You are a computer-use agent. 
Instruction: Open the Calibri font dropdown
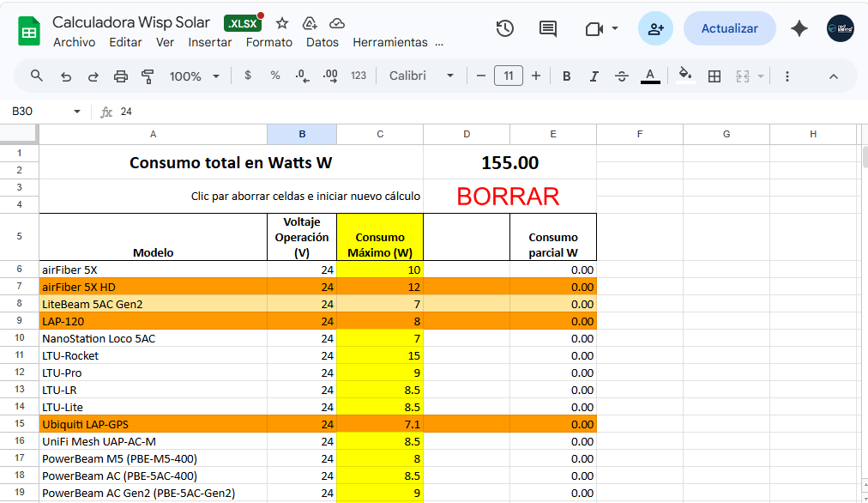(x=421, y=76)
